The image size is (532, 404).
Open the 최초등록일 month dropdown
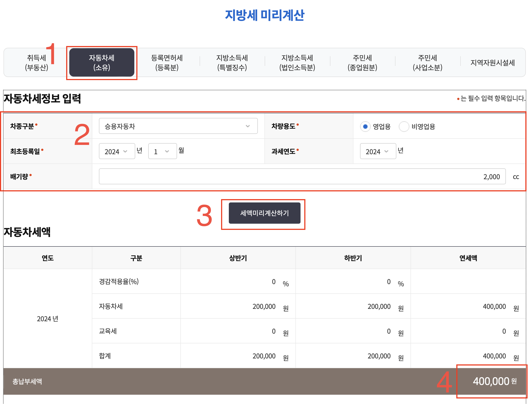click(x=162, y=151)
